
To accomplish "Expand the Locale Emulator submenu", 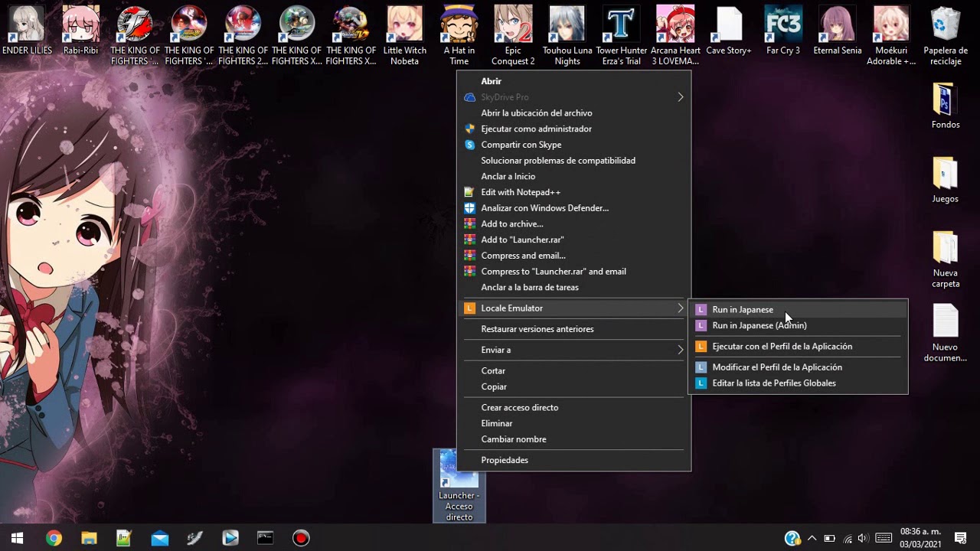I will coord(573,308).
